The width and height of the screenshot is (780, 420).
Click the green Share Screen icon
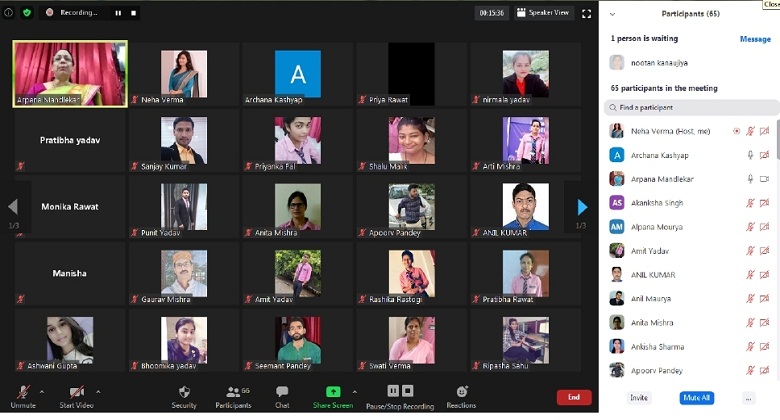[333, 392]
